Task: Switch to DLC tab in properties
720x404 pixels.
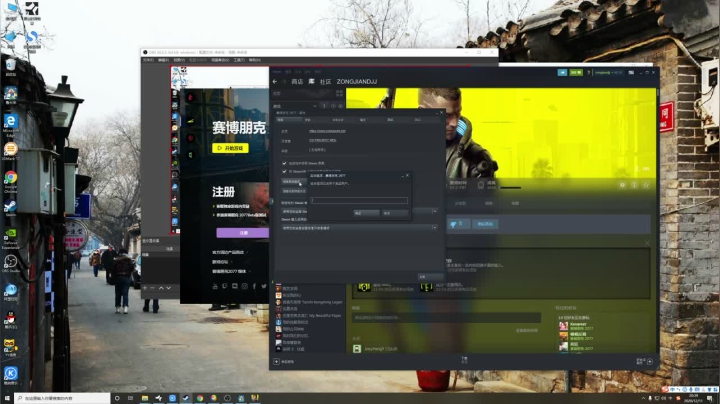Action: pyautogui.click(x=417, y=120)
